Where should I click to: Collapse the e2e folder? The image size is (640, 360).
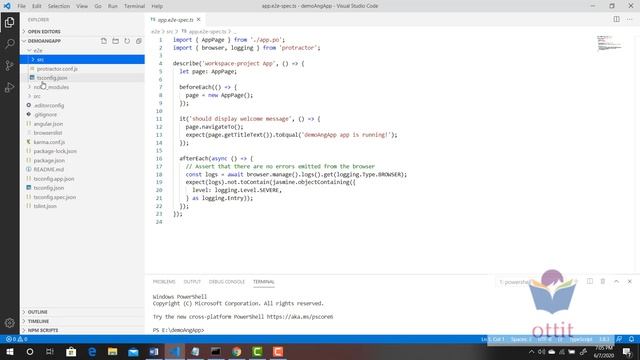[x=82, y=50]
